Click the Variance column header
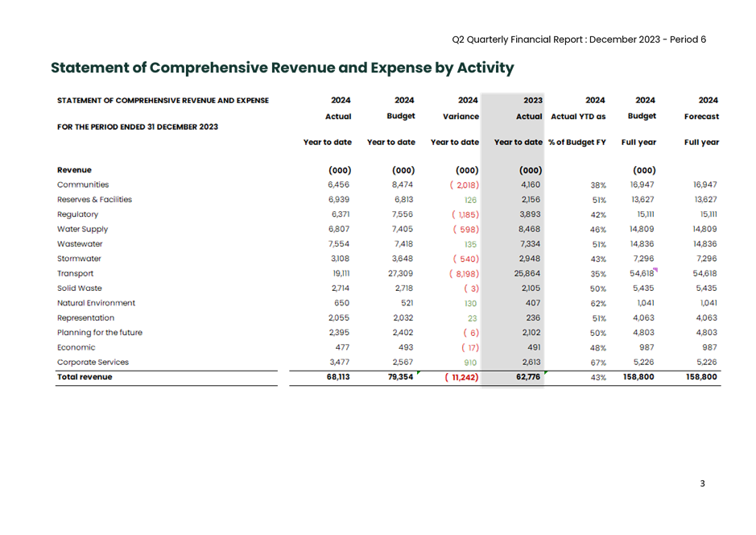Image resolution: width=756 pixels, height=535 pixels. pos(461,116)
